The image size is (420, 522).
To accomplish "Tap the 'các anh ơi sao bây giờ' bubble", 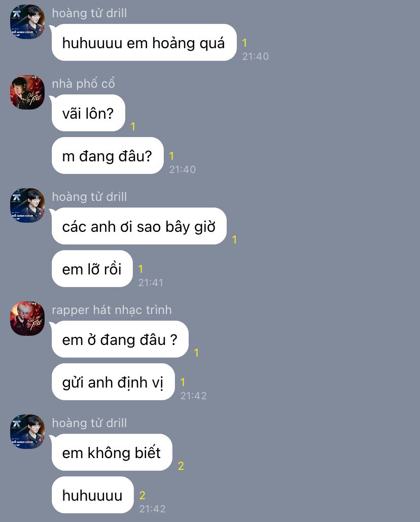I will (x=139, y=226).
